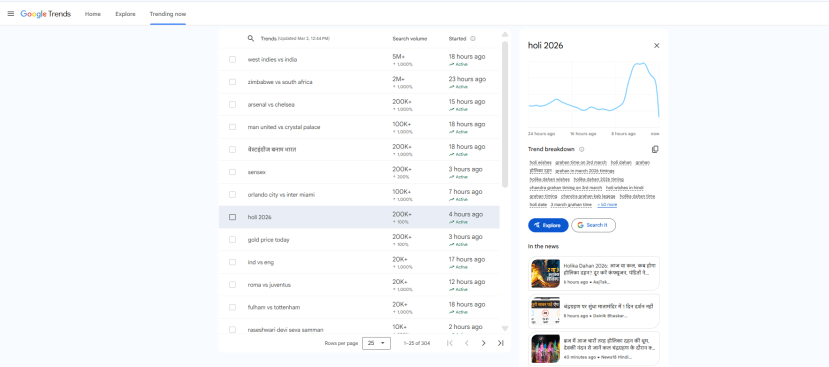The image size is (829, 367).
Task: Click the holi dahan breakdown term
Action: pyautogui.click(x=621, y=163)
